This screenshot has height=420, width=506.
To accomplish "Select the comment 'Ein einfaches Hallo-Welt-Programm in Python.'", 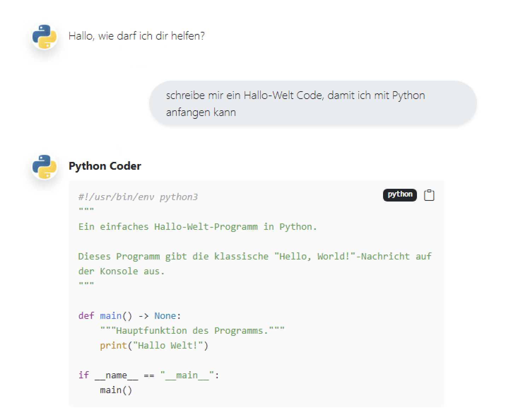I will (x=197, y=227).
